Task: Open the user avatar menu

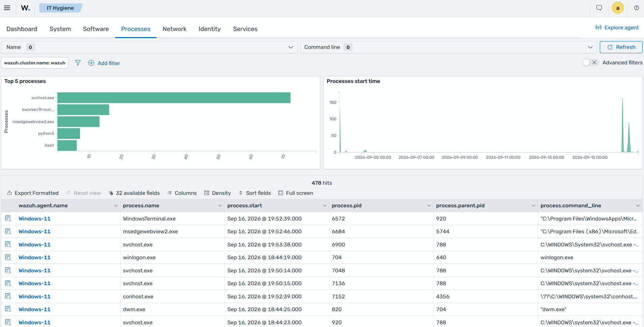Action: click(618, 8)
